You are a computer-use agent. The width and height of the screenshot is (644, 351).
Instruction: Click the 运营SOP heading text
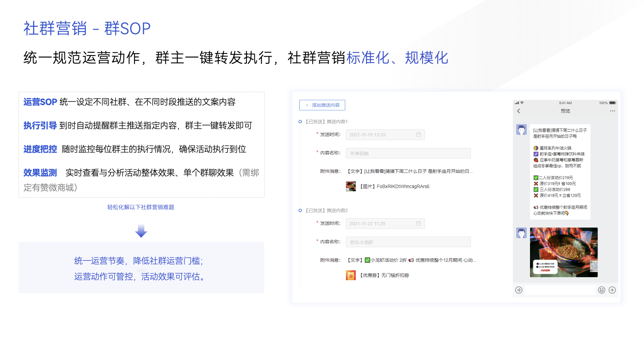40,102
